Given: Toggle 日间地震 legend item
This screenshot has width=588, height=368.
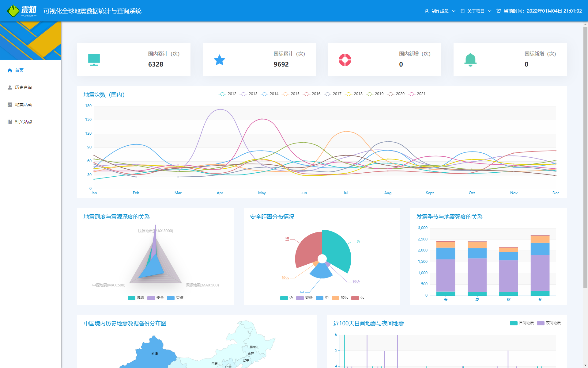Looking at the screenshot, I should 522,323.
